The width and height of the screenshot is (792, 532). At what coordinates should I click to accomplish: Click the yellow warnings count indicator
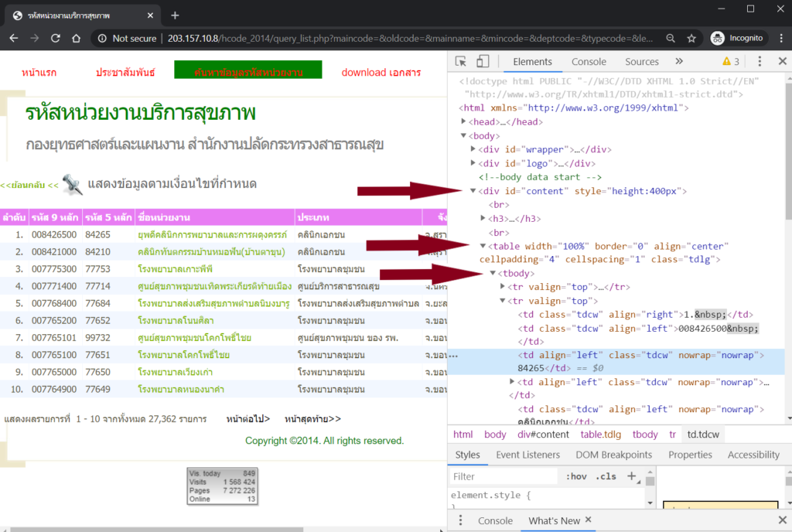tap(731, 62)
